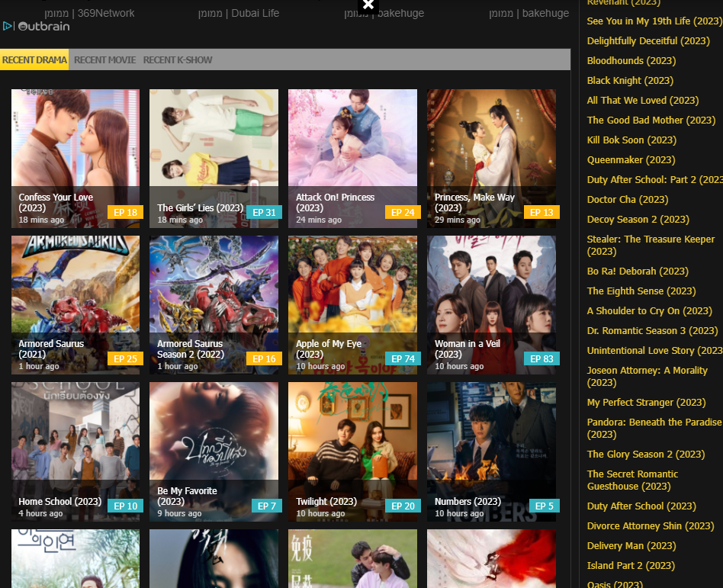
Task: Open the Dubai Life sponsored ad link
Action: pyautogui.click(x=239, y=14)
